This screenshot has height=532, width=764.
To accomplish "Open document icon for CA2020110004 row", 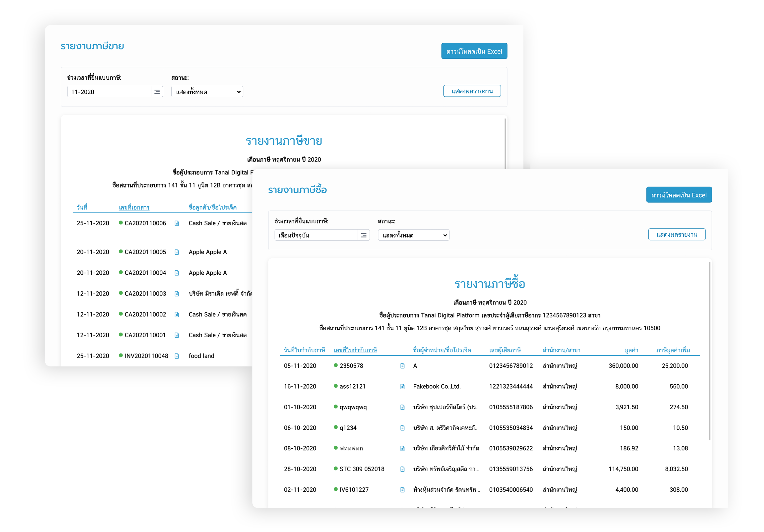I will pyautogui.click(x=177, y=273).
